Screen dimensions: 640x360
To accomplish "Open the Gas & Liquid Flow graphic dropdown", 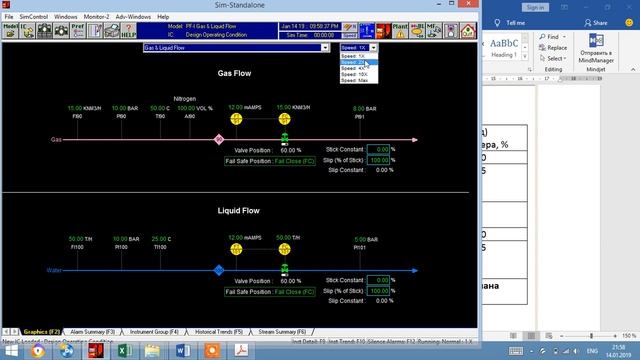I will coord(325,48).
